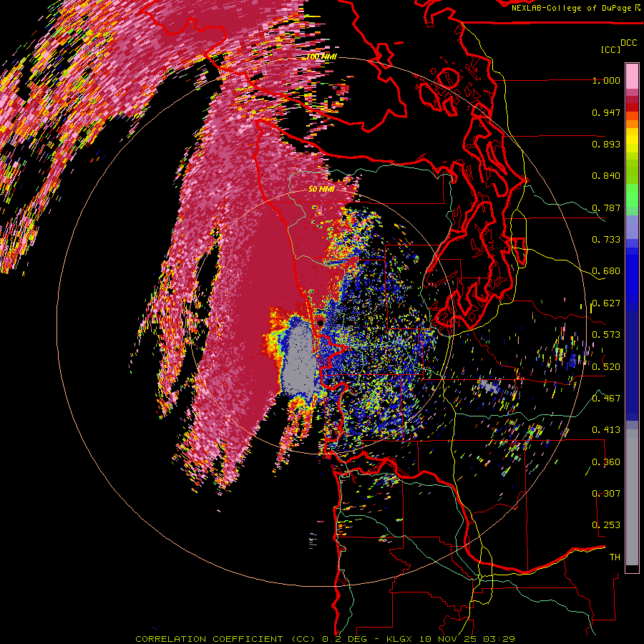Click the NEXLAB-College of DuPage label

571,8
